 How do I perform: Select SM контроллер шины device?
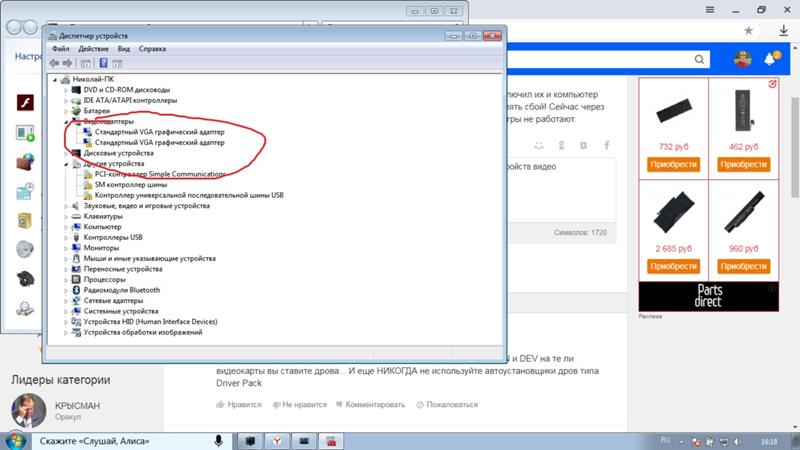131,185
